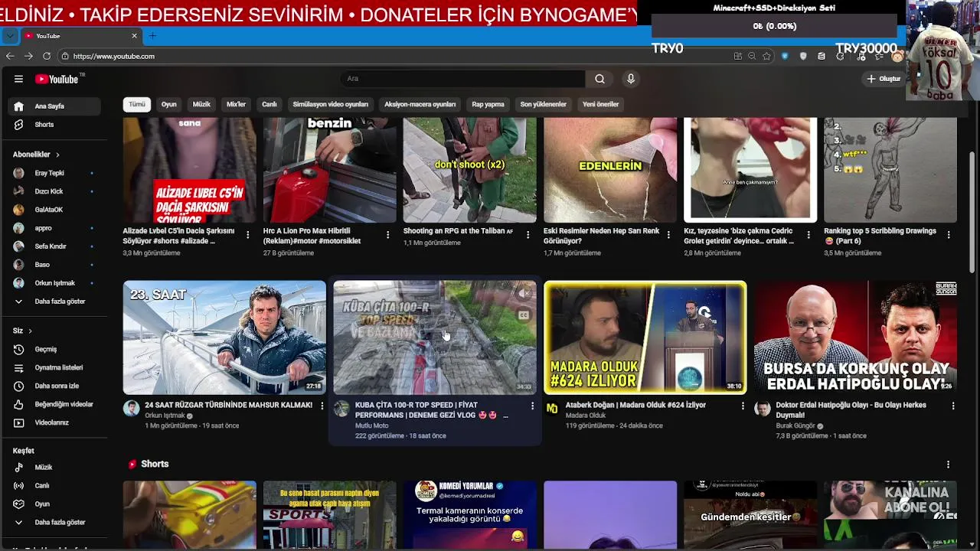Expand Daha fazla göster under Keşfet
980x551 pixels.
54,523
